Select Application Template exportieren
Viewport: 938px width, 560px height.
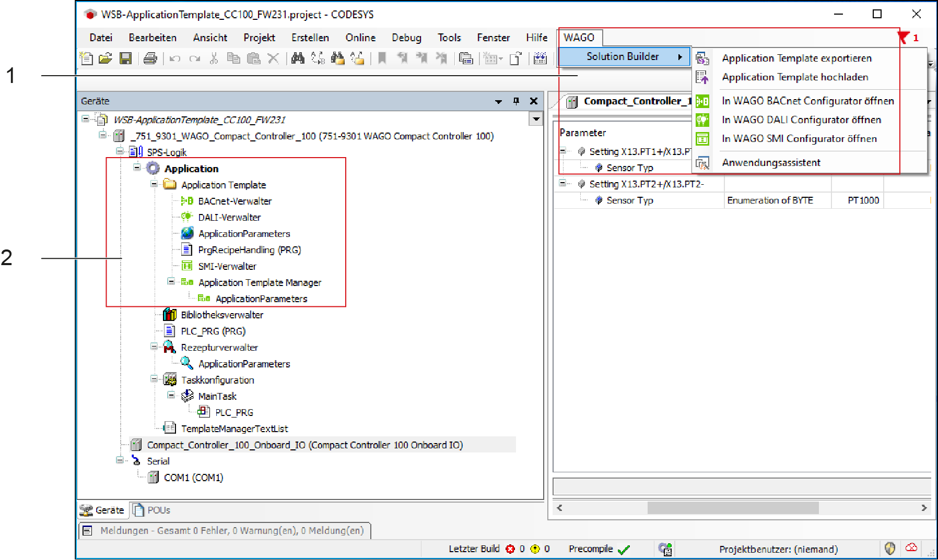point(796,58)
